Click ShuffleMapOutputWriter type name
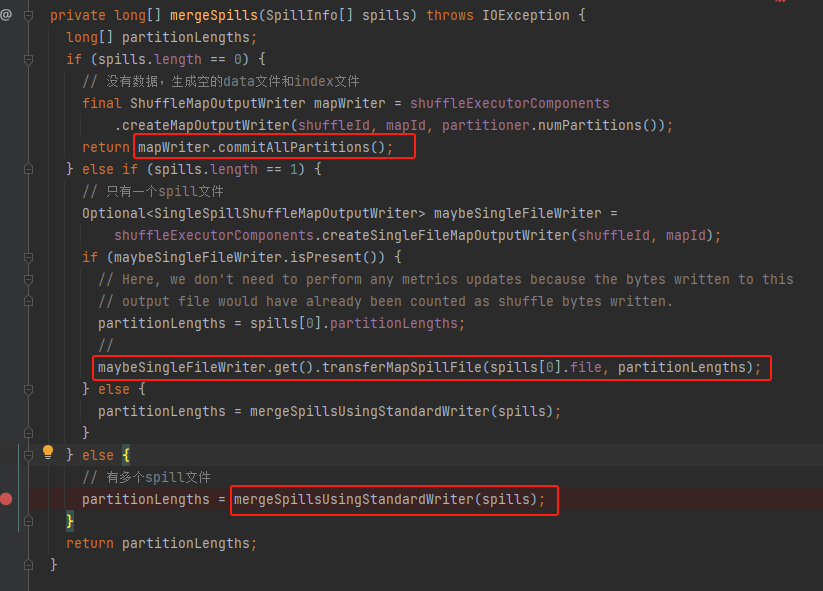 pos(217,103)
